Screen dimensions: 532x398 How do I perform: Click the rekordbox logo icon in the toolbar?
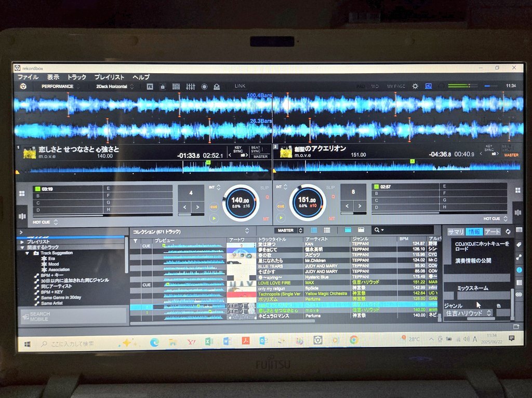point(23,87)
